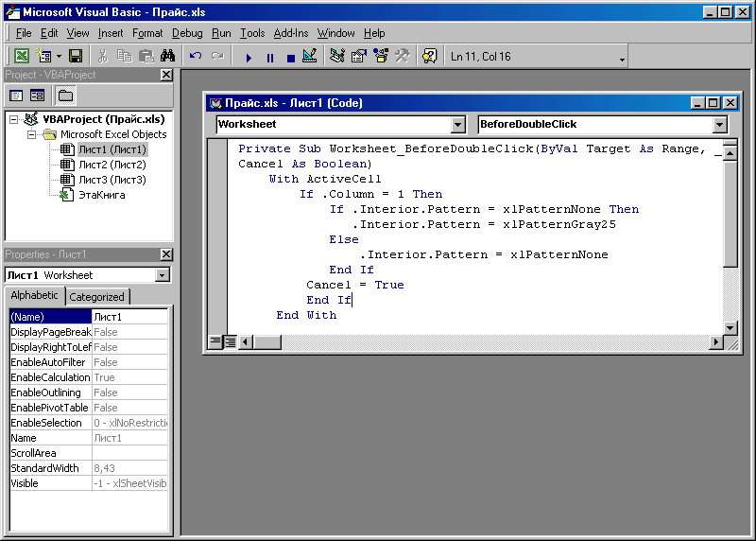
Task: Click the EnableCalculation True value
Action: click(129, 377)
